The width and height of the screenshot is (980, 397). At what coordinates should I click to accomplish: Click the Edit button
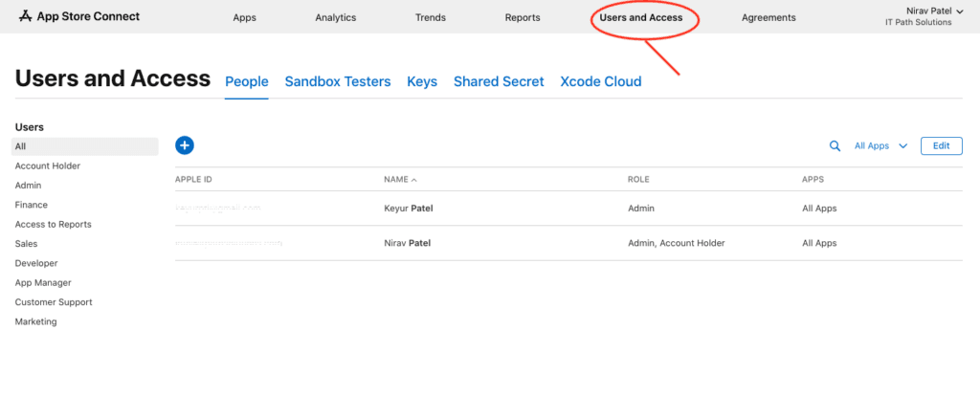(x=941, y=145)
